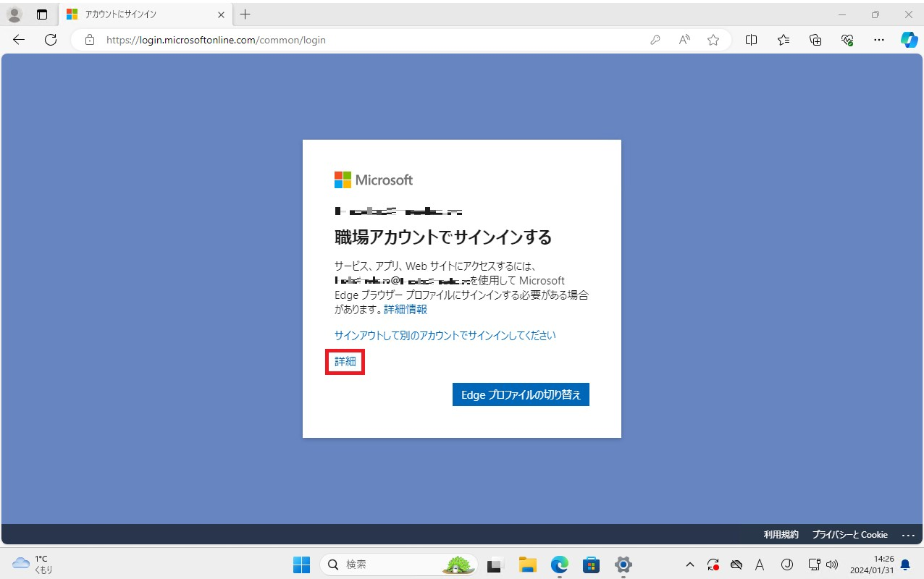Show hidden system tray icons
The height and width of the screenshot is (579, 924).
(689, 565)
